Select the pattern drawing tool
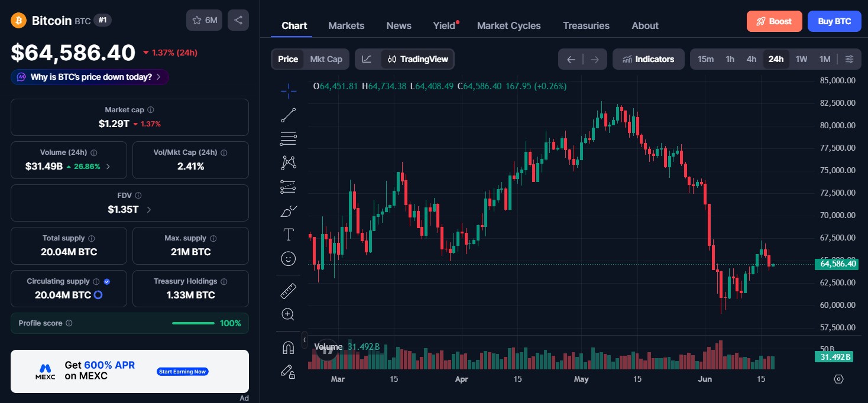868x403 pixels. (289, 162)
